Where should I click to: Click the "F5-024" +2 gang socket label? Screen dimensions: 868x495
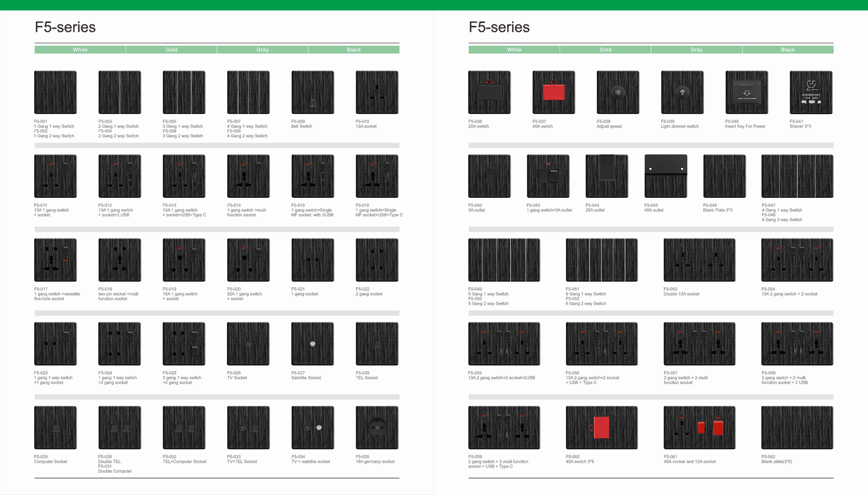(118, 378)
